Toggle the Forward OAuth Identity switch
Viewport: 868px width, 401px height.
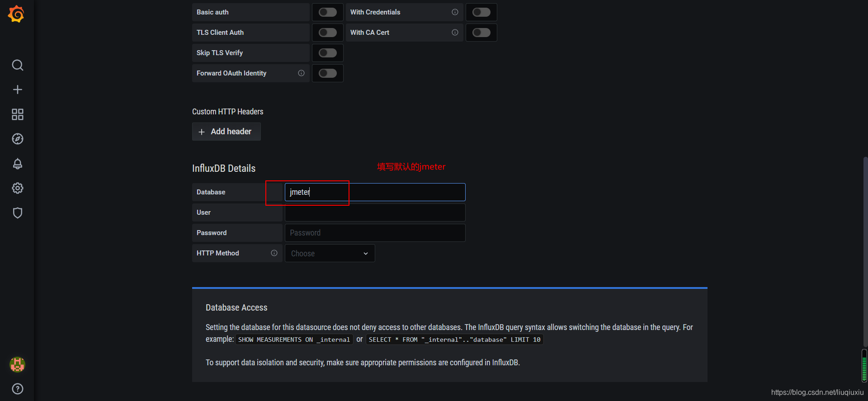coord(328,73)
